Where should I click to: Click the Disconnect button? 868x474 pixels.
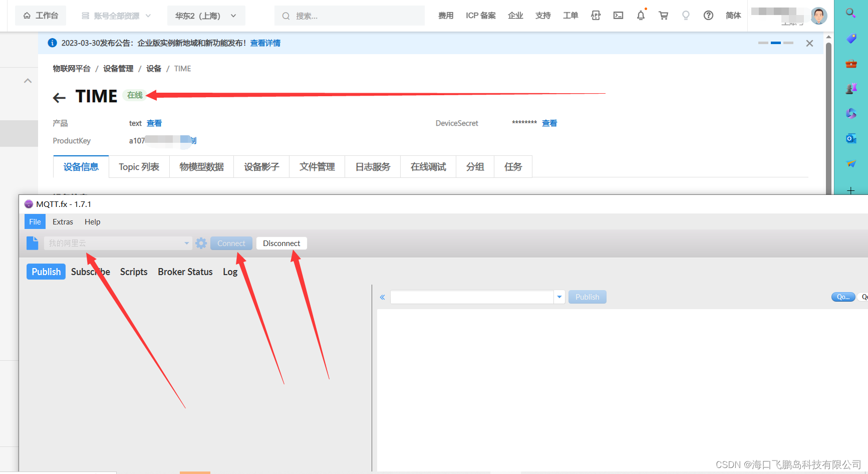tap(281, 244)
